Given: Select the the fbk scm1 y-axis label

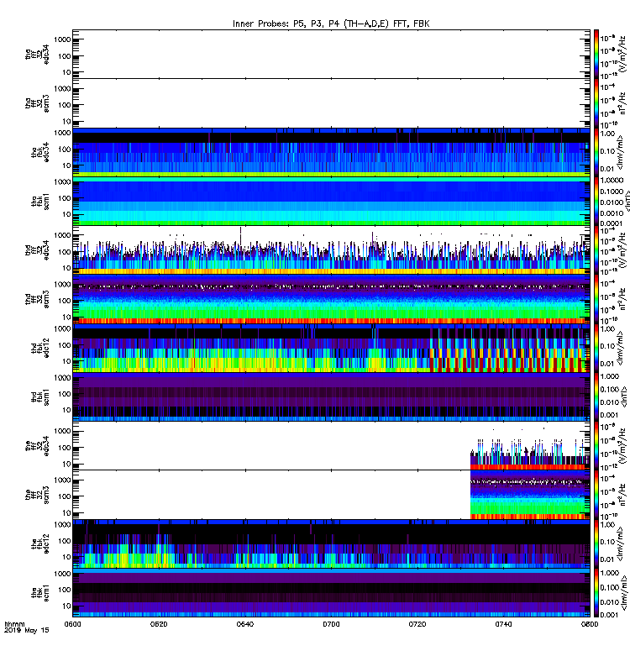Looking at the screenshot, I should pyautogui.click(x=40, y=593).
